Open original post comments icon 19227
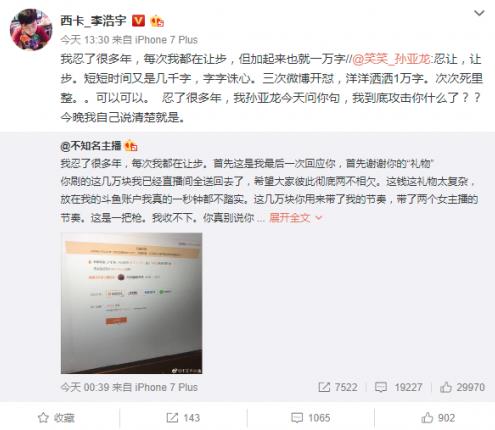 point(398,387)
